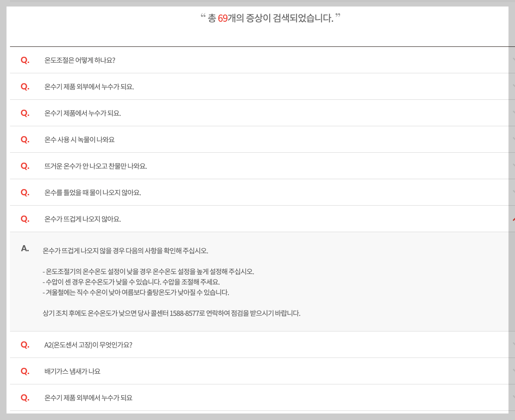Click the Q. icon beside 온수기 제품 외부에서 누수가 되요
515x420 pixels.
pyautogui.click(x=25, y=86)
